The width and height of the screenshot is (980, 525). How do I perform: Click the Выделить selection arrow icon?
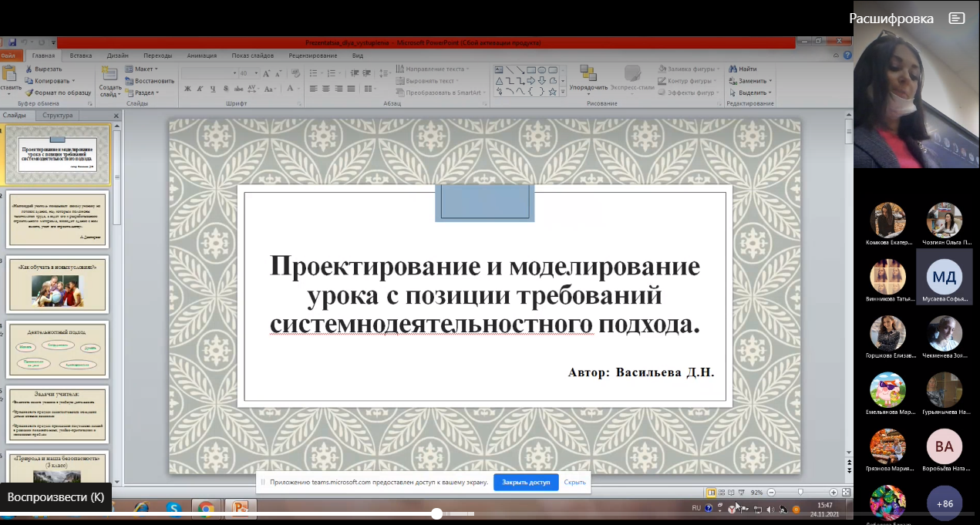click(x=732, y=93)
